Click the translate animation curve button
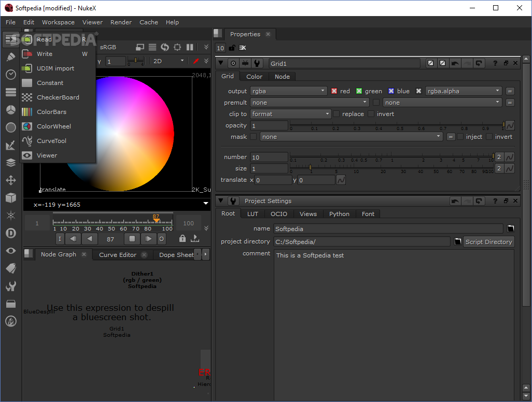 tap(341, 180)
